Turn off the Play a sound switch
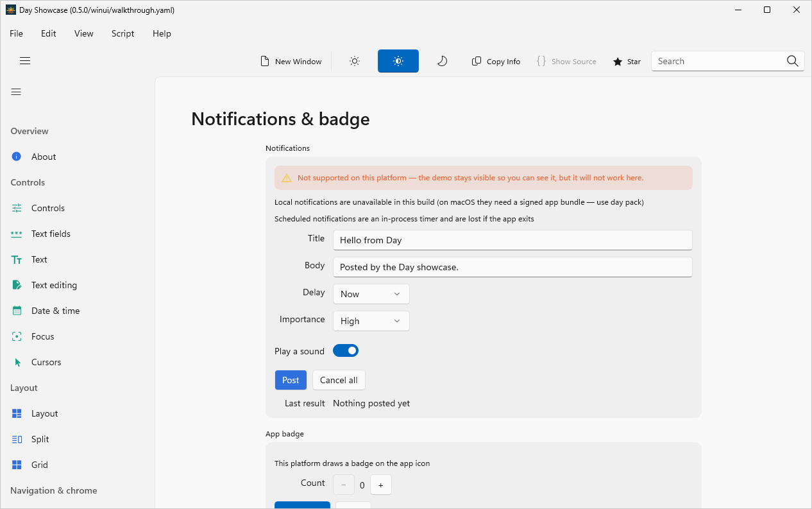 tap(346, 350)
